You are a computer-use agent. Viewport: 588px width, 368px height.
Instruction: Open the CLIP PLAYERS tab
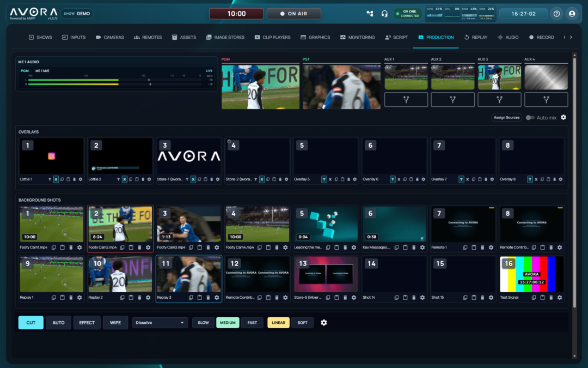click(272, 37)
